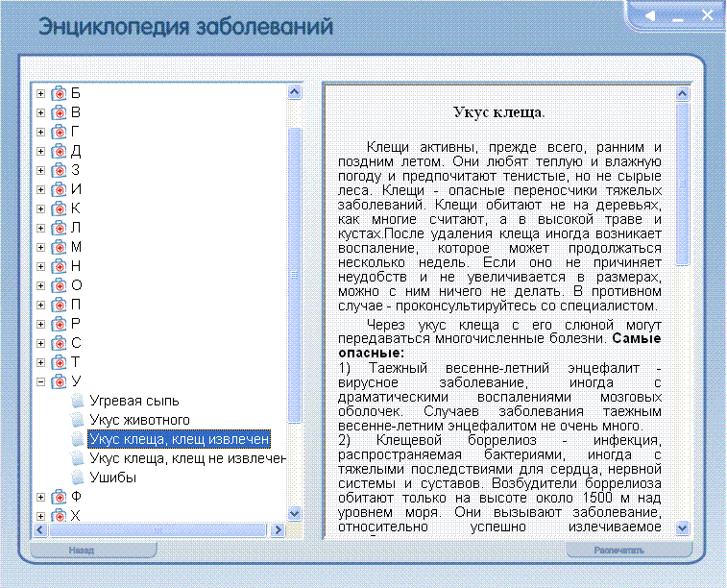Viewport: 727px width, 588px height.
Task: Expand the М letter section
Action: click(40, 247)
